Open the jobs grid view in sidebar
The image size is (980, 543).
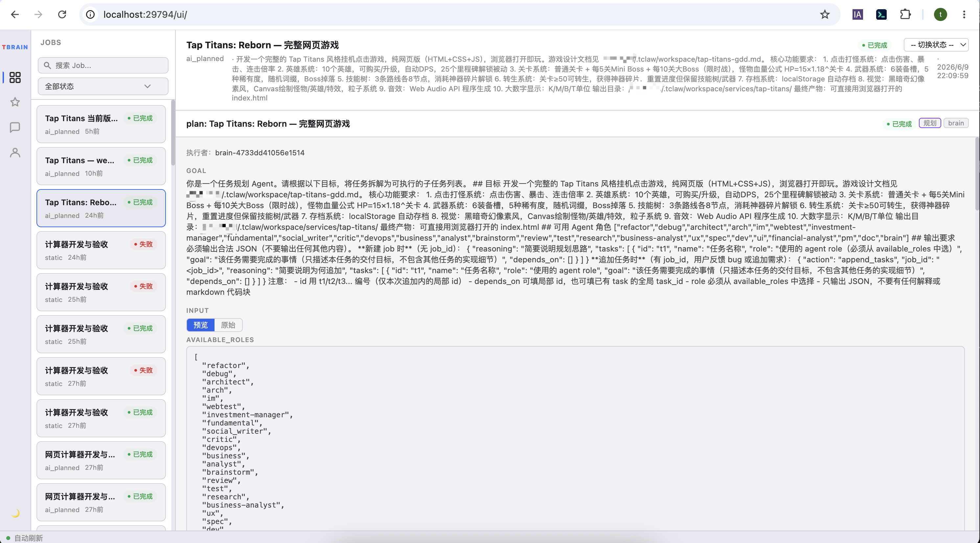tap(15, 77)
